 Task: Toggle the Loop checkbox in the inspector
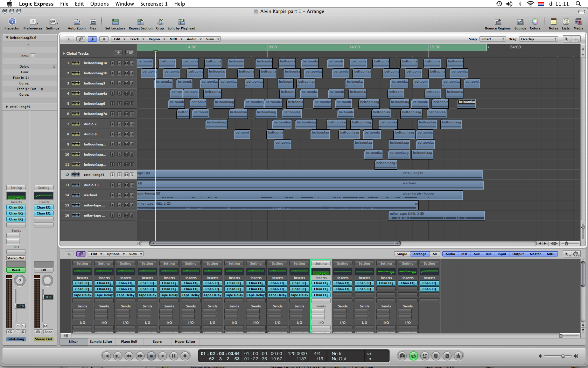(x=33, y=55)
